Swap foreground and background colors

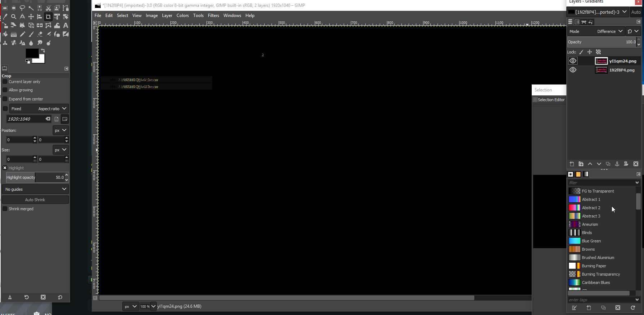[x=43, y=51]
